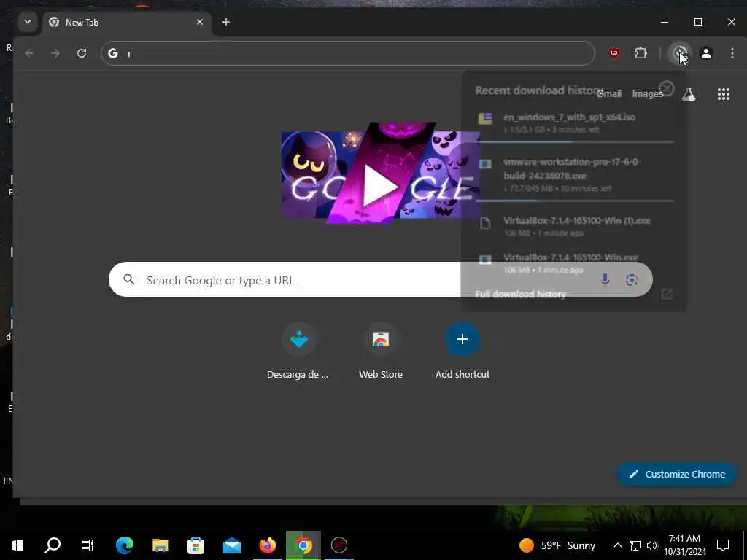Screen dimensions: 747x560
Task: Go forward to next page
Action: (55, 53)
